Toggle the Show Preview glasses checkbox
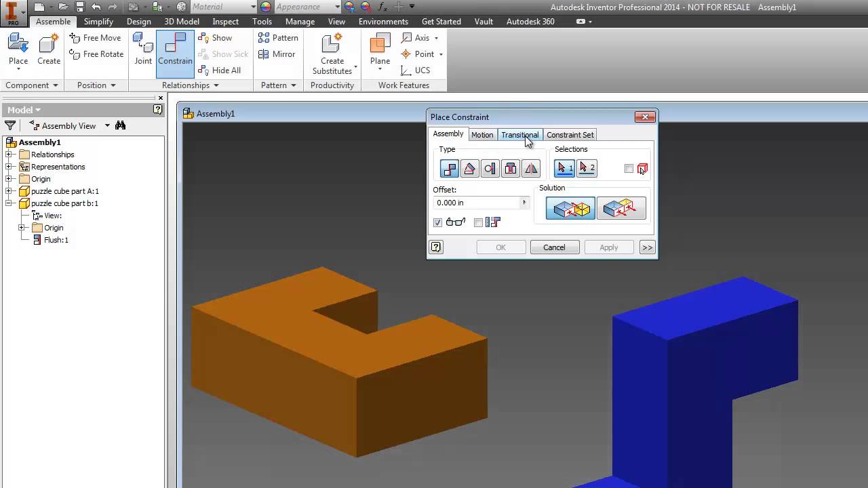 click(x=437, y=222)
